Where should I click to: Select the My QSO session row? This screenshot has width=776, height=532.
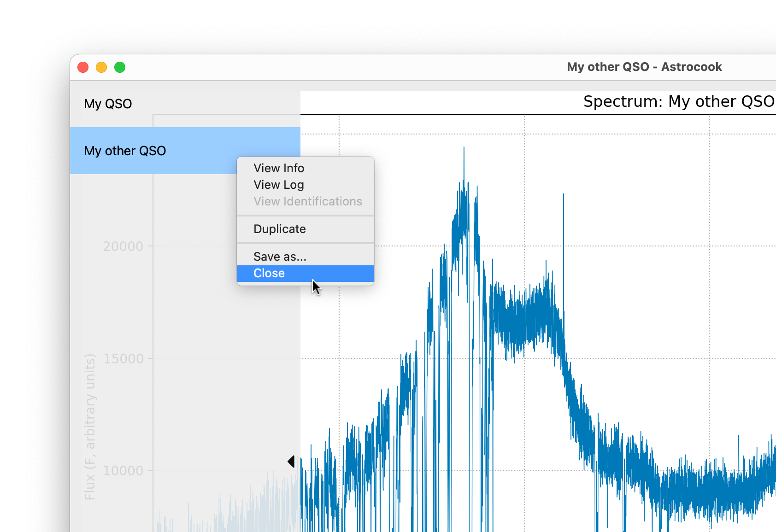pyautogui.click(x=185, y=104)
